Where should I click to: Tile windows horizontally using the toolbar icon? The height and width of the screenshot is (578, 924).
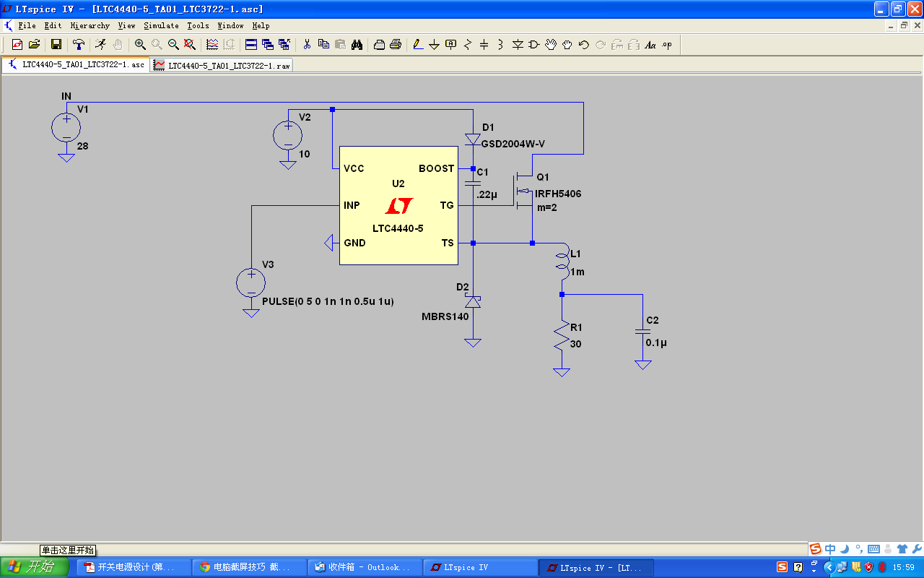(x=251, y=45)
